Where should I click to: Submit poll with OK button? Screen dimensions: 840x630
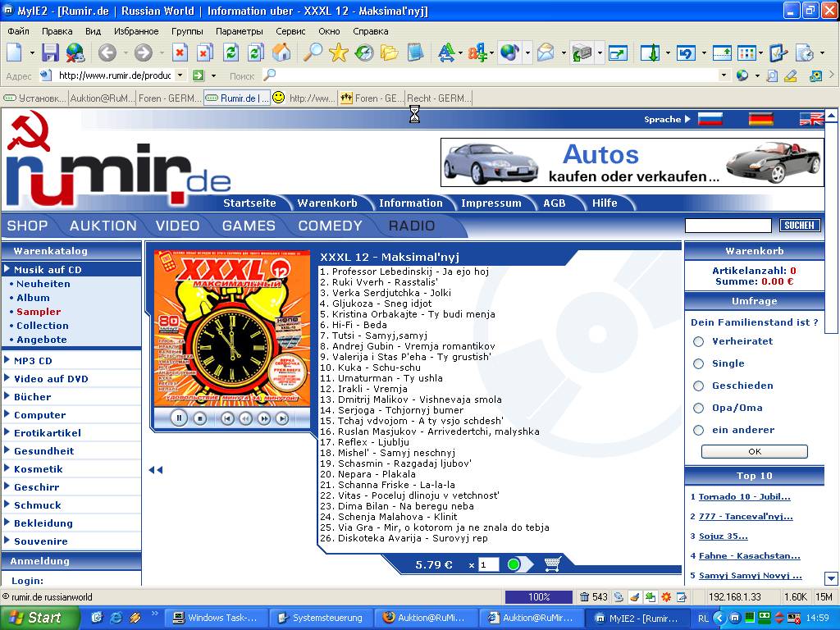(x=755, y=452)
